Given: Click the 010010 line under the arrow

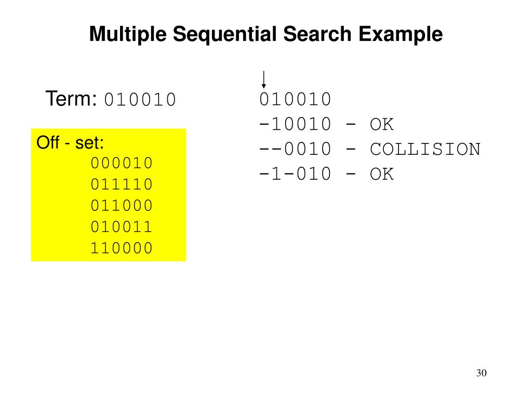Looking at the screenshot, I should click(x=295, y=99).
